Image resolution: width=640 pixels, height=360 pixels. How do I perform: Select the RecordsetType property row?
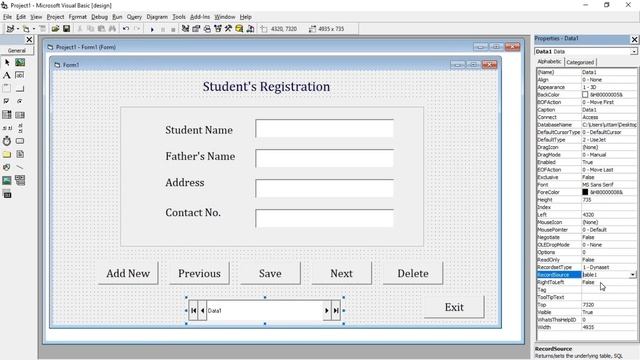click(587, 267)
